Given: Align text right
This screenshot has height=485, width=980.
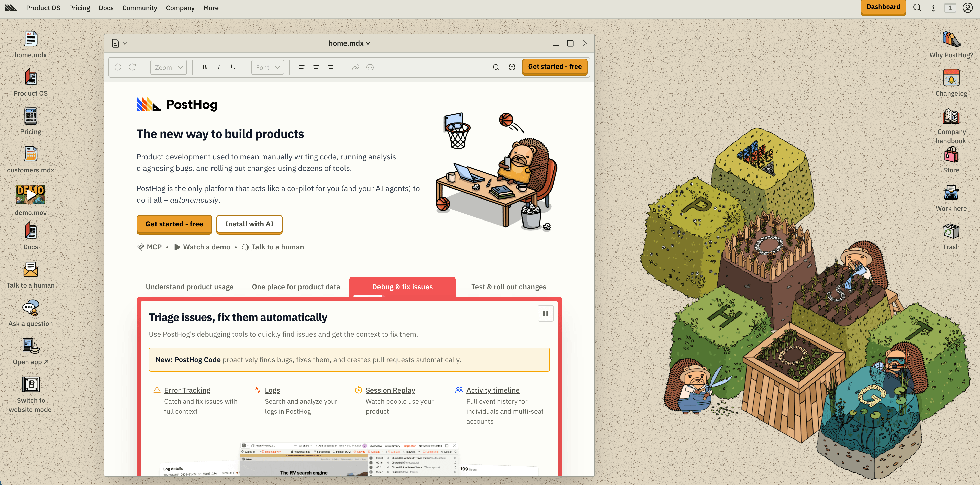Looking at the screenshot, I should coord(331,67).
